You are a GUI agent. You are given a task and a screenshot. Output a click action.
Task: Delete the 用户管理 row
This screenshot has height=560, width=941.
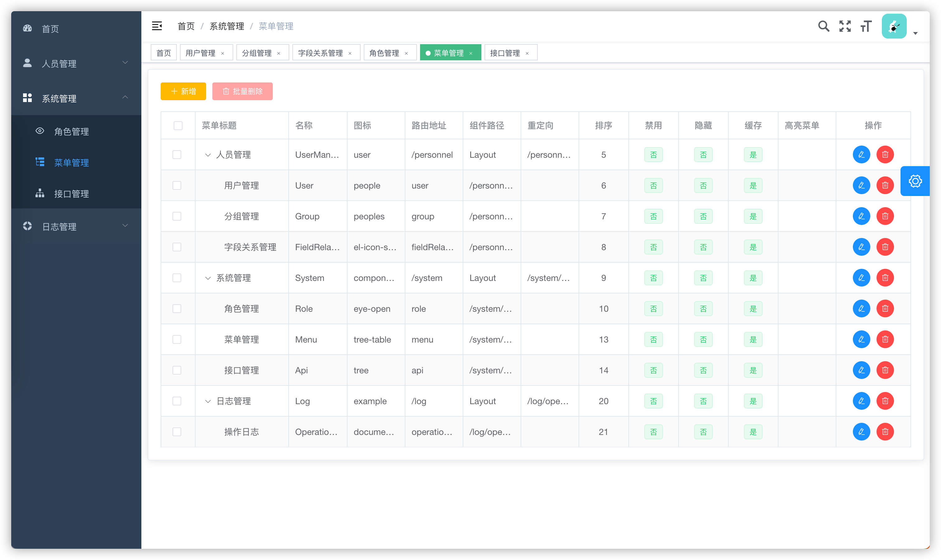[885, 185]
